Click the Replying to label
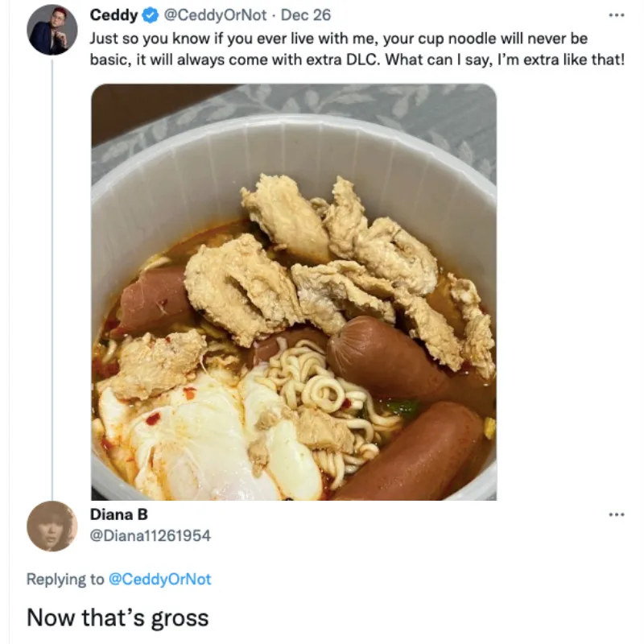 click(65, 579)
